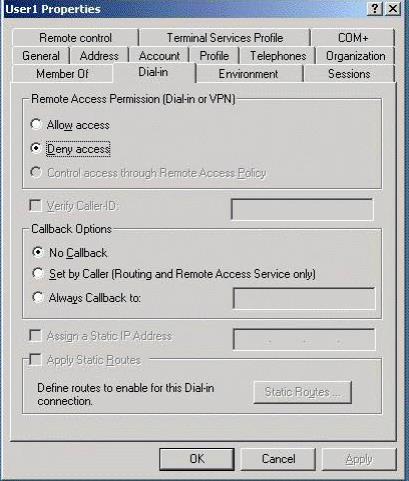Open the COM+ tab
The width and height of the screenshot is (409, 481).
(x=353, y=38)
